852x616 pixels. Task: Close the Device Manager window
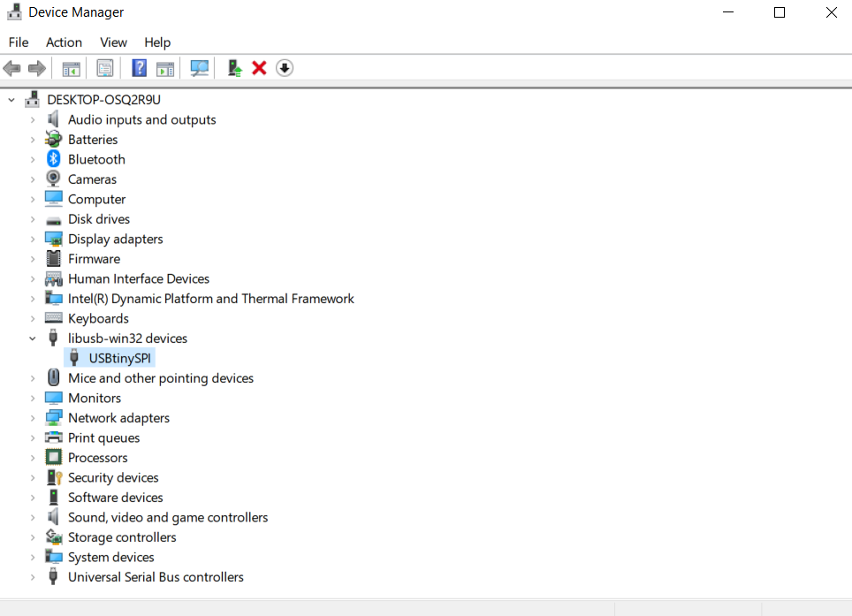pos(831,12)
